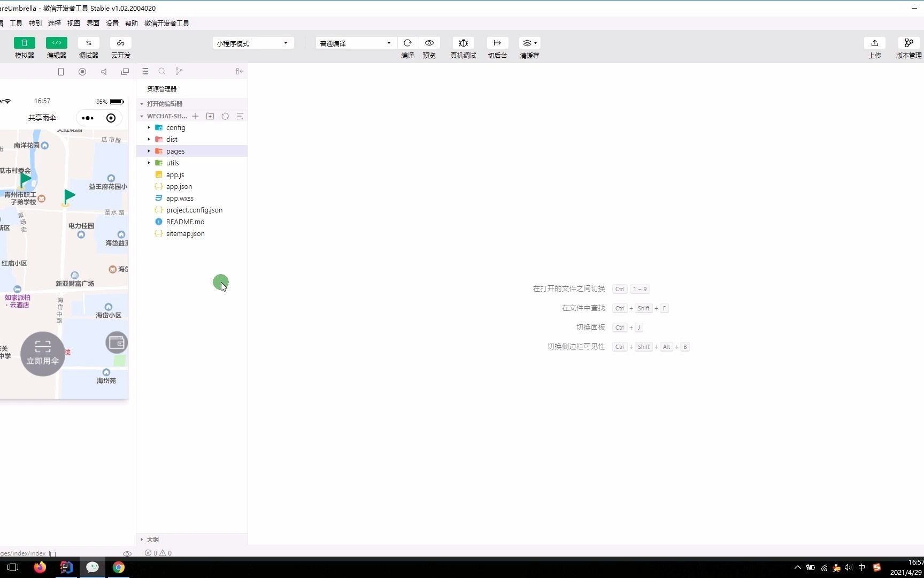The height and width of the screenshot is (578, 924).
Task: Open the 普通编译 compile mode dropdown
Action: click(x=356, y=43)
